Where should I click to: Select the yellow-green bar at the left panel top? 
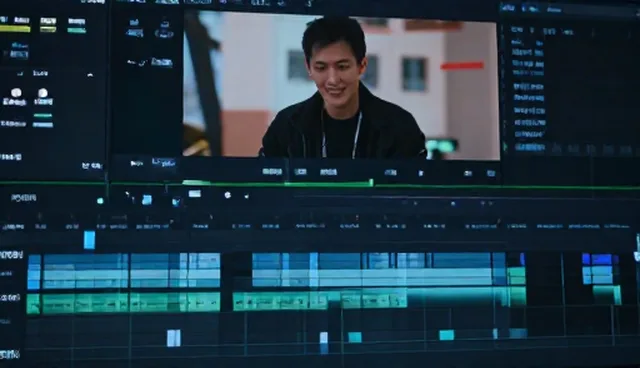click(x=15, y=29)
